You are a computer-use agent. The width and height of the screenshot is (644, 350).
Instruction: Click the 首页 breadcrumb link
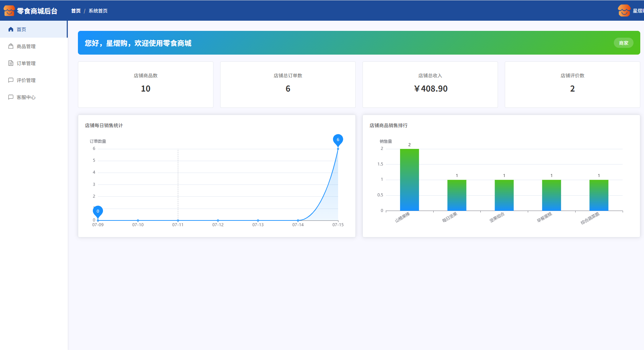(x=76, y=11)
